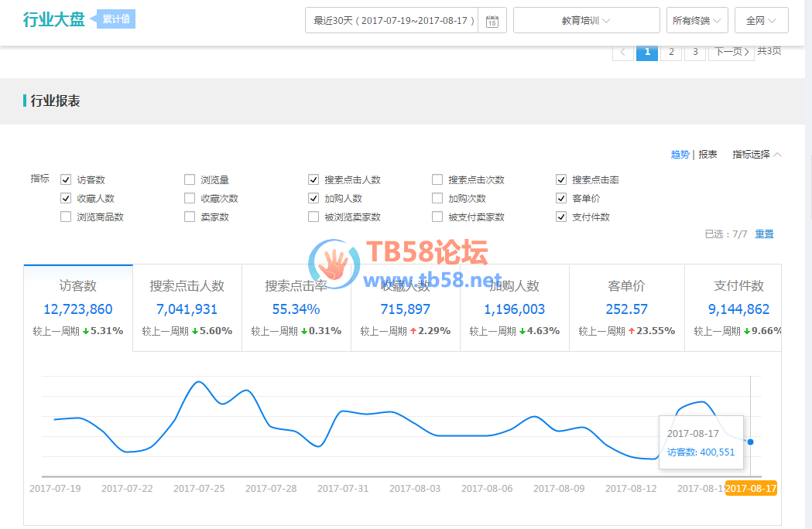Screen dimensions: 812x529
Task: Click the 下一页 next page button
Action: tap(731, 52)
